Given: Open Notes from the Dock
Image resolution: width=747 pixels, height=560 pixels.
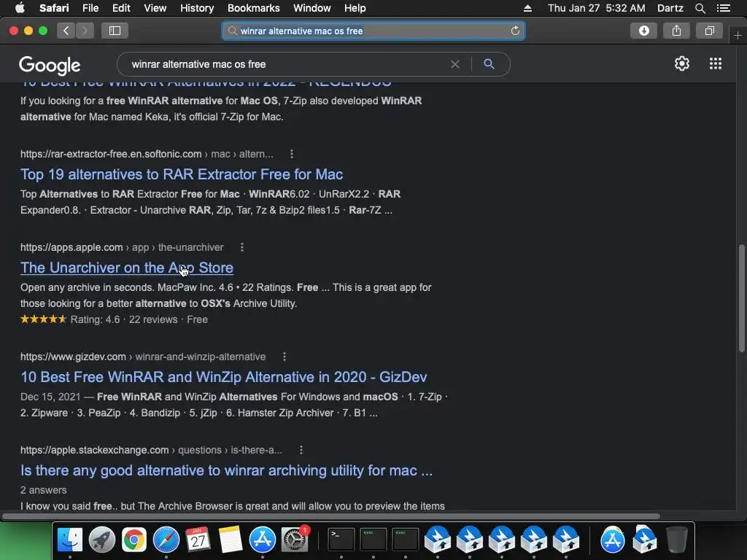Looking at the screenshot, I should click(231, 540).
